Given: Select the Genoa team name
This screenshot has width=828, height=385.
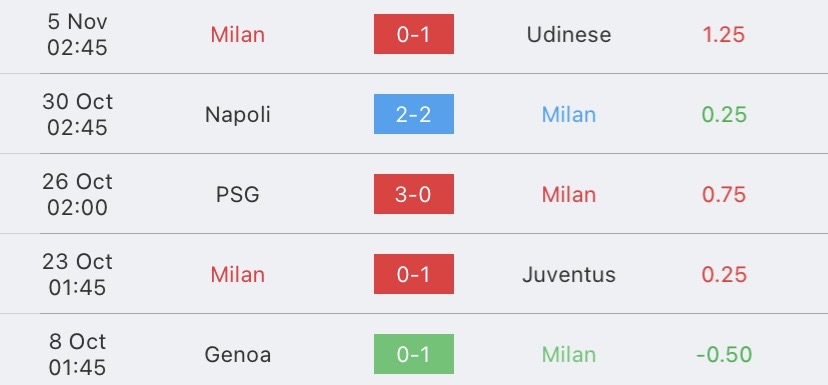Looking at the screenshot, I should tap(238, 354).
